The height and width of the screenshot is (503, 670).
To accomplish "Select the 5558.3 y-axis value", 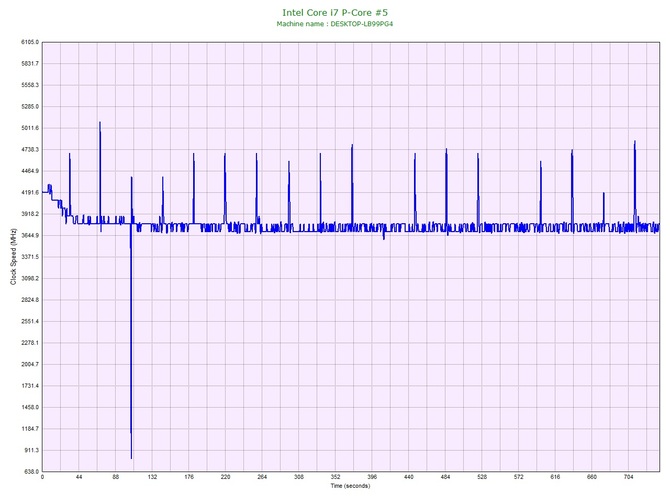I will [x=30, y=85].
